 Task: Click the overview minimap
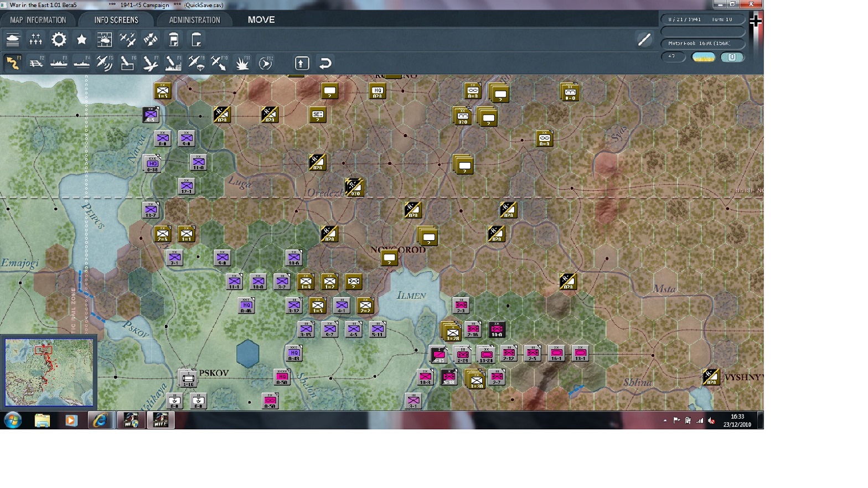tap(49, 373)
